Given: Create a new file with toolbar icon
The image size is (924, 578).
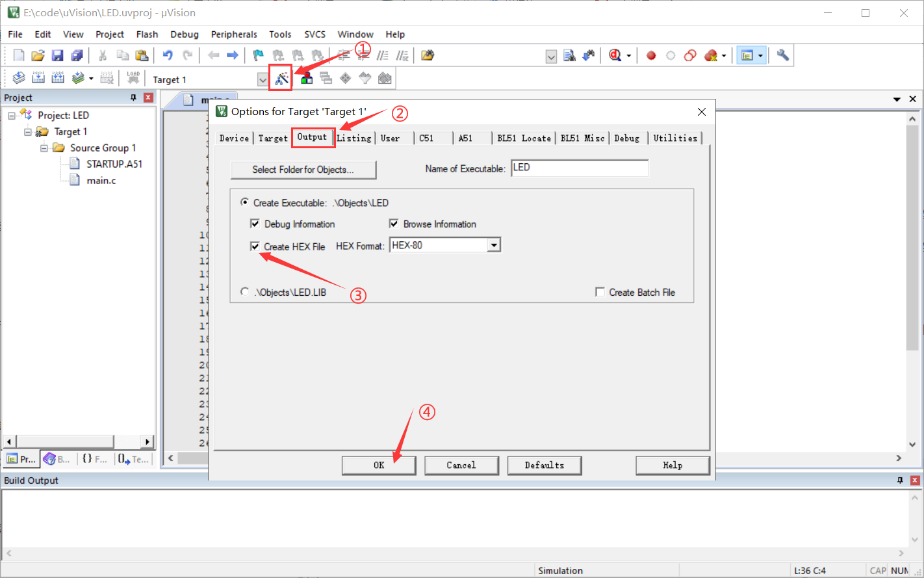Looking at the screenshot, I should 19,55.
